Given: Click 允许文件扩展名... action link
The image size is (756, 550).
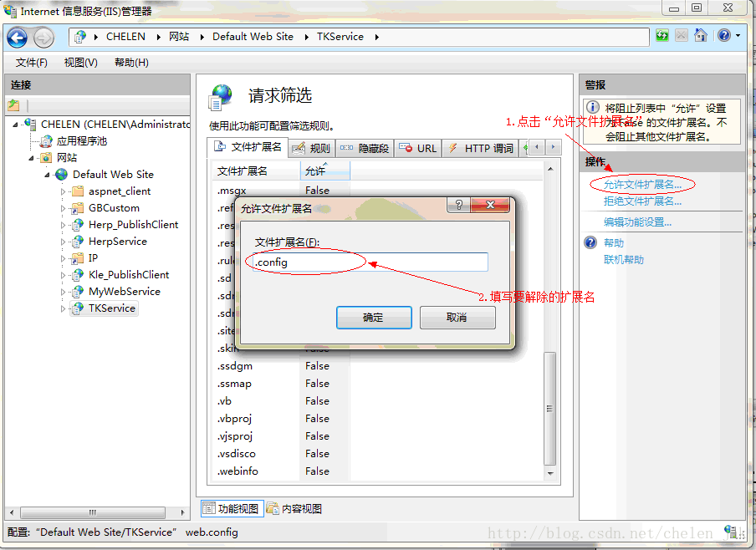Looking at the screenshot, I should 643,185.
